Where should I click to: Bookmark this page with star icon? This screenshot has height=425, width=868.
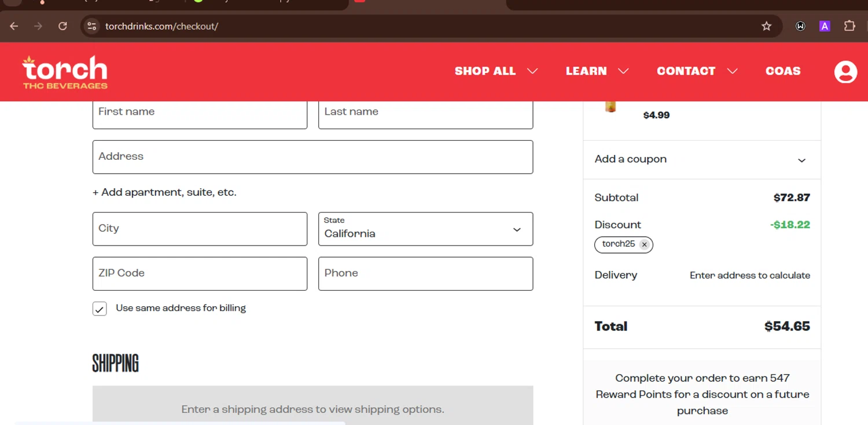[x=767, y=26]
